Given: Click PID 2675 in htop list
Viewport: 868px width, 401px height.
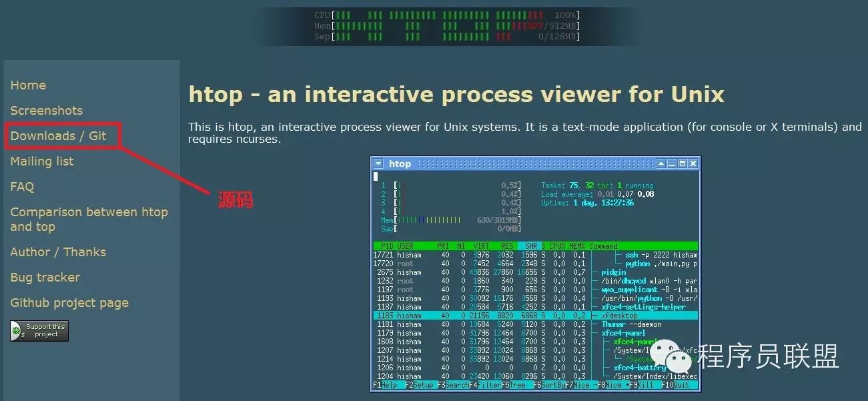Looking at the screenshot, I should coord(386,272).
